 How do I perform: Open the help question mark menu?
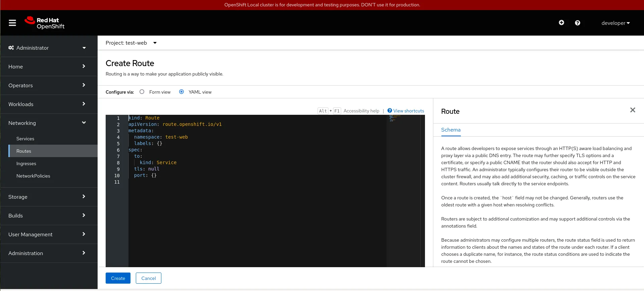pyautogui.click(x=577, y=23)
